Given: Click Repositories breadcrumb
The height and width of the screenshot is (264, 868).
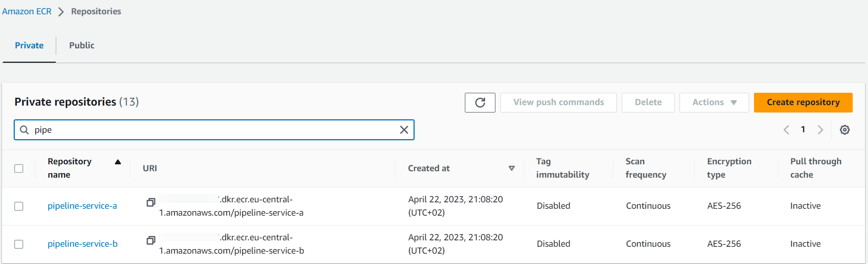Looking at the screenshot, I should [x=96, y=11].
